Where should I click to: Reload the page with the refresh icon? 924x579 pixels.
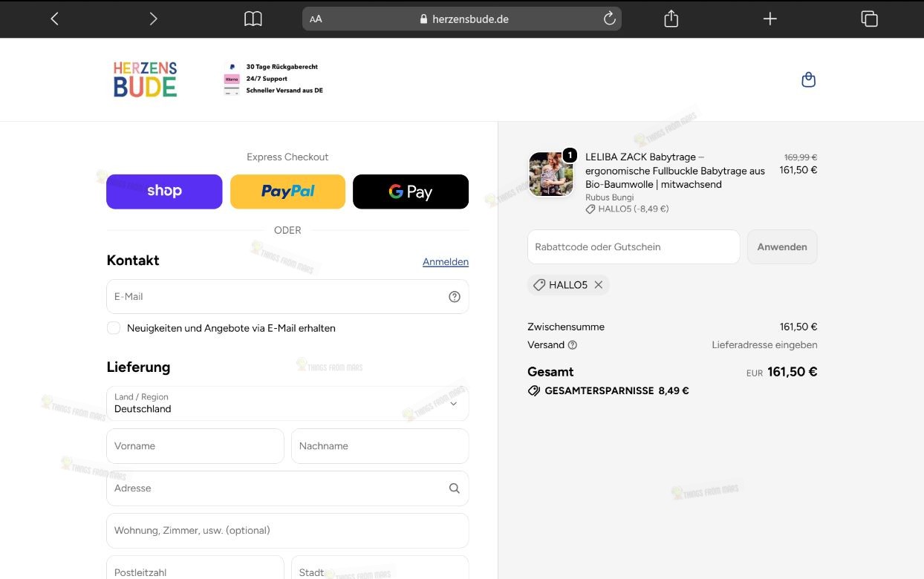click(610, 19)
